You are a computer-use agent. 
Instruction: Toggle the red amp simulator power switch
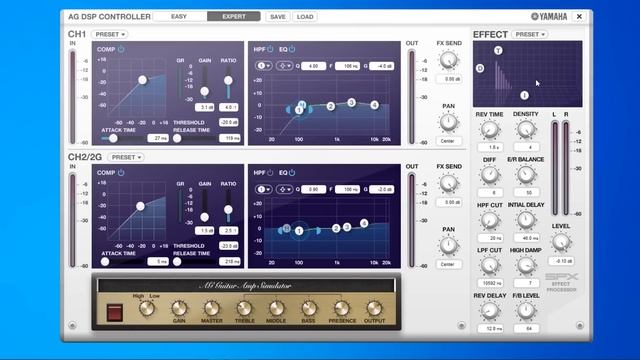pyautogui.click(x=114, y=313)
